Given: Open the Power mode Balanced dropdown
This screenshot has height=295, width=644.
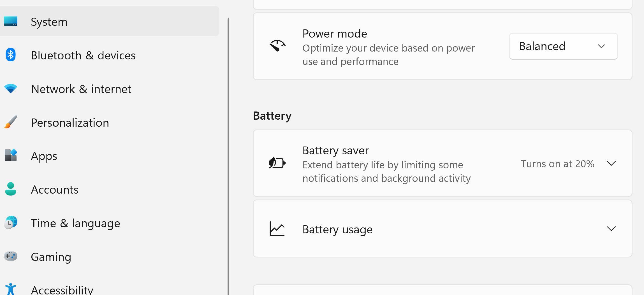Looking at the screenshot, I should [563, 46].
